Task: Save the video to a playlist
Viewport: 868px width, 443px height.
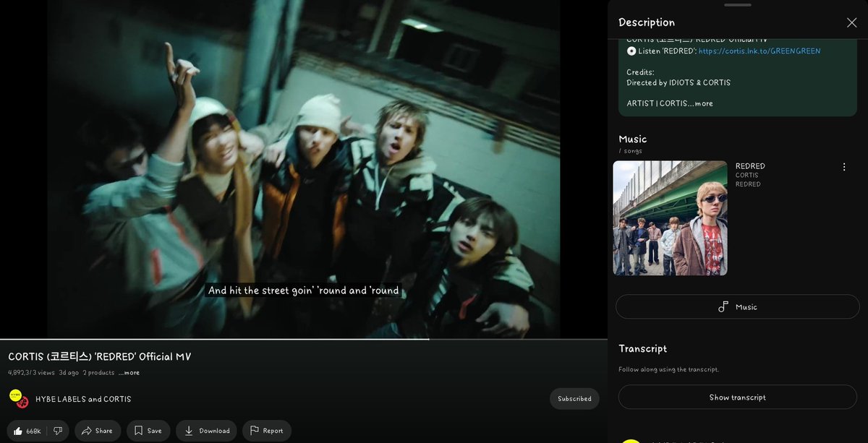Action: [148, 431]
